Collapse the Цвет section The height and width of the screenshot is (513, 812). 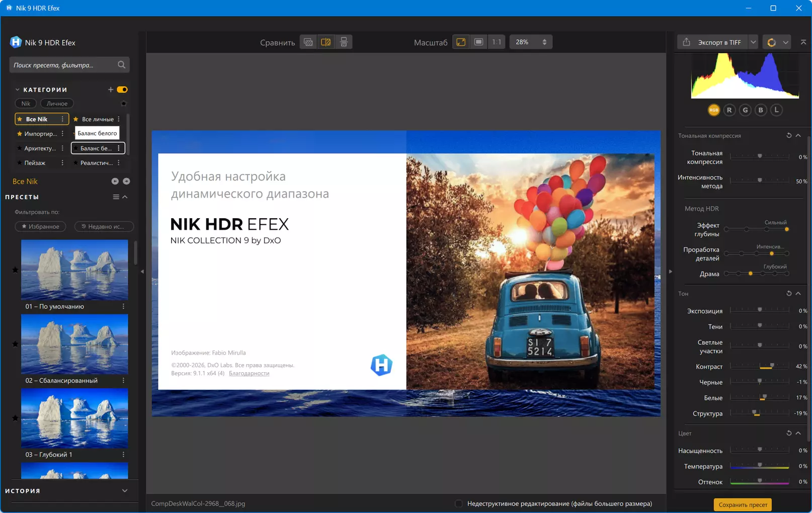[798, 433]
